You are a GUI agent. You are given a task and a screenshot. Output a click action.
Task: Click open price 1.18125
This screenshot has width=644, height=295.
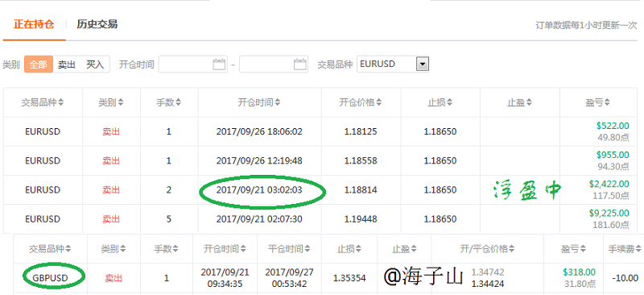tap(361, 131)
